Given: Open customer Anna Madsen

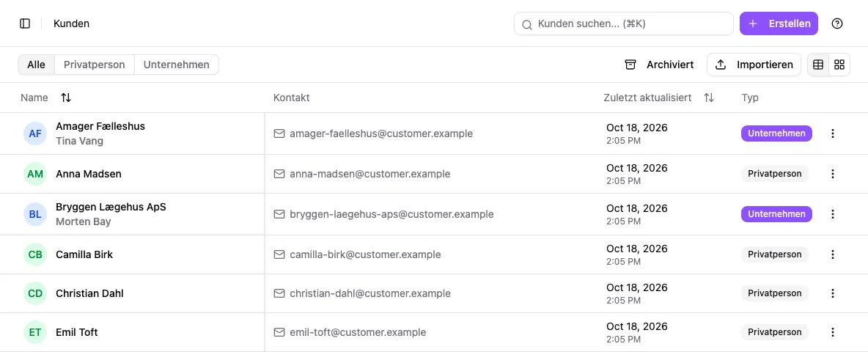Looking at the screenshot, I should click(89, 174).
